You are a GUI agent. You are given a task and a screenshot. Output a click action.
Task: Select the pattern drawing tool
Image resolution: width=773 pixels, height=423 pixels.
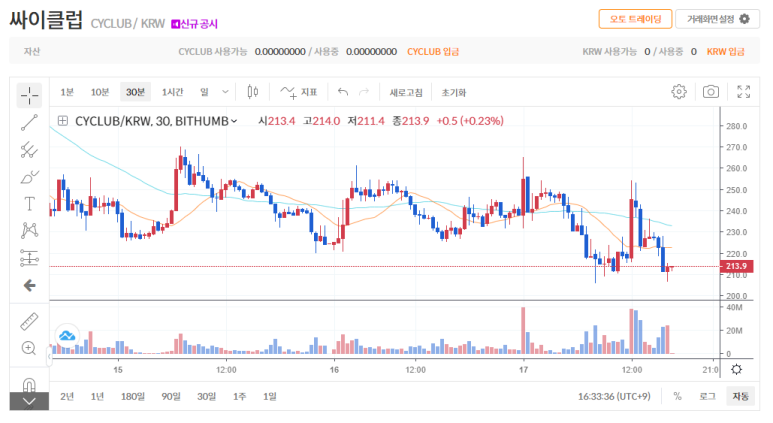(29, 230)
